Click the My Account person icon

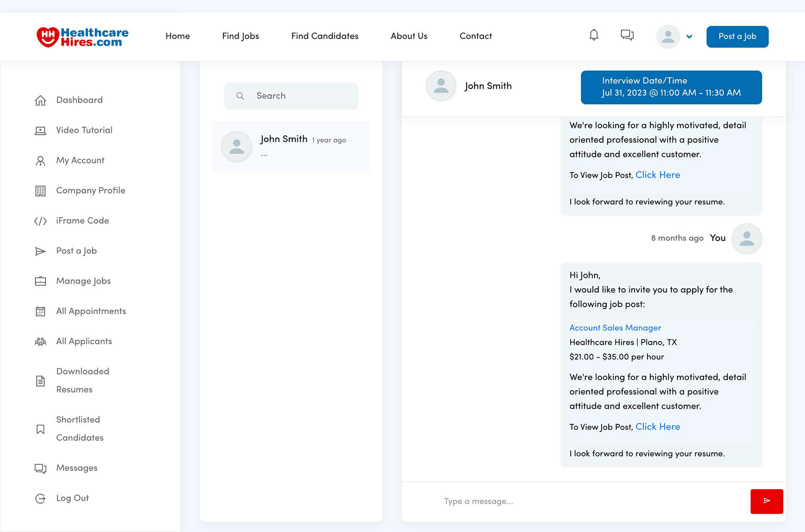(40, 161)
